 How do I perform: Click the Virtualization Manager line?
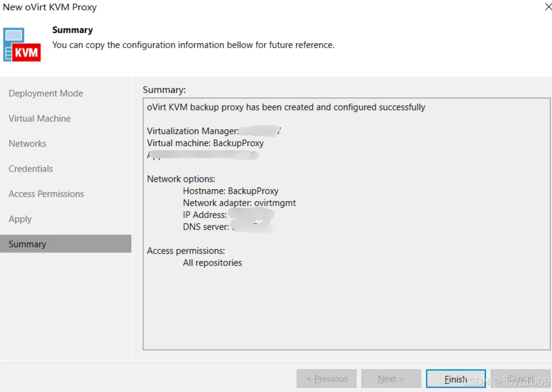[214, 131]
